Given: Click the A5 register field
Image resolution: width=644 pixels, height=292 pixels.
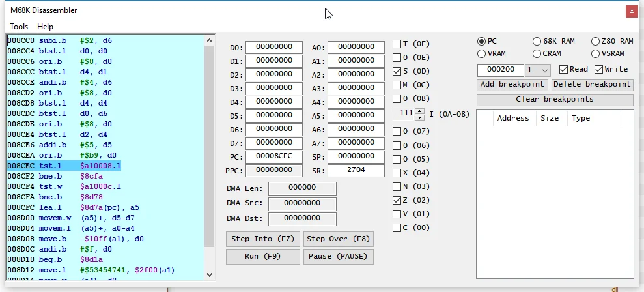Looking at the screenshot, I should click(x=356, y=116).
